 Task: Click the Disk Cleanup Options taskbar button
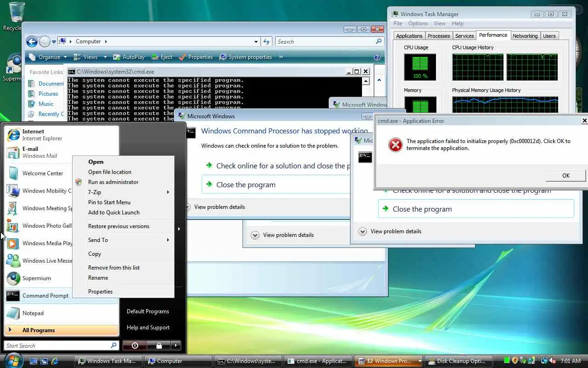click(x=458, y=361)
